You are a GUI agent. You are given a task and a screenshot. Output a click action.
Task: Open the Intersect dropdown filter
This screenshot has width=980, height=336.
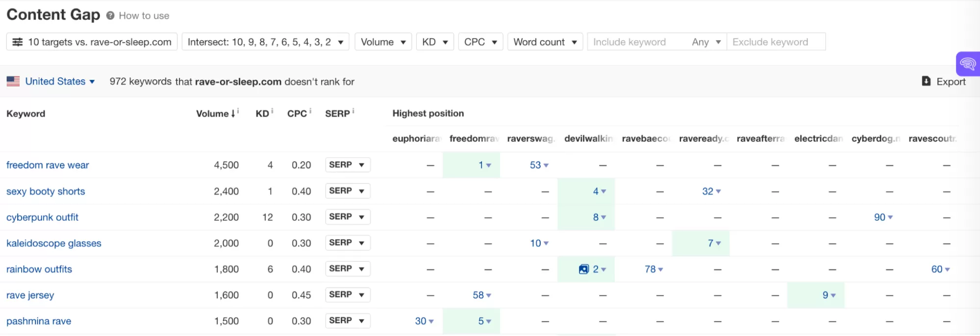[265, 42]
